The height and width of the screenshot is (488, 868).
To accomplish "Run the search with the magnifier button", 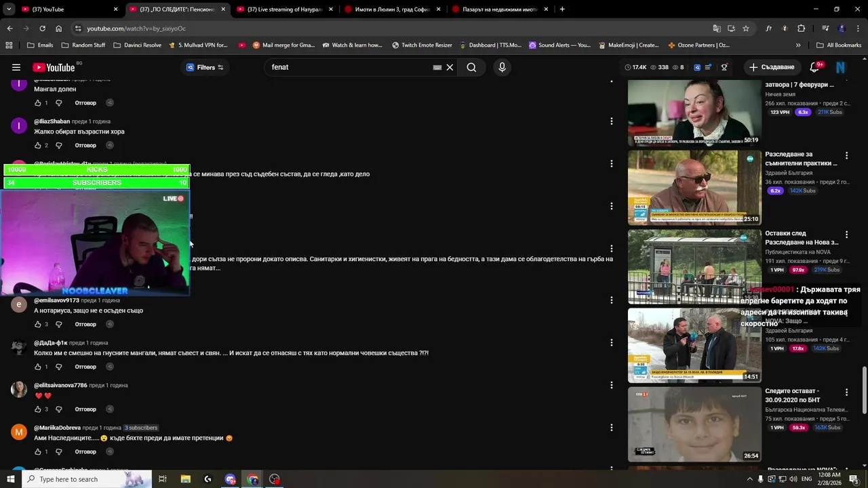I will click(471, 67).
